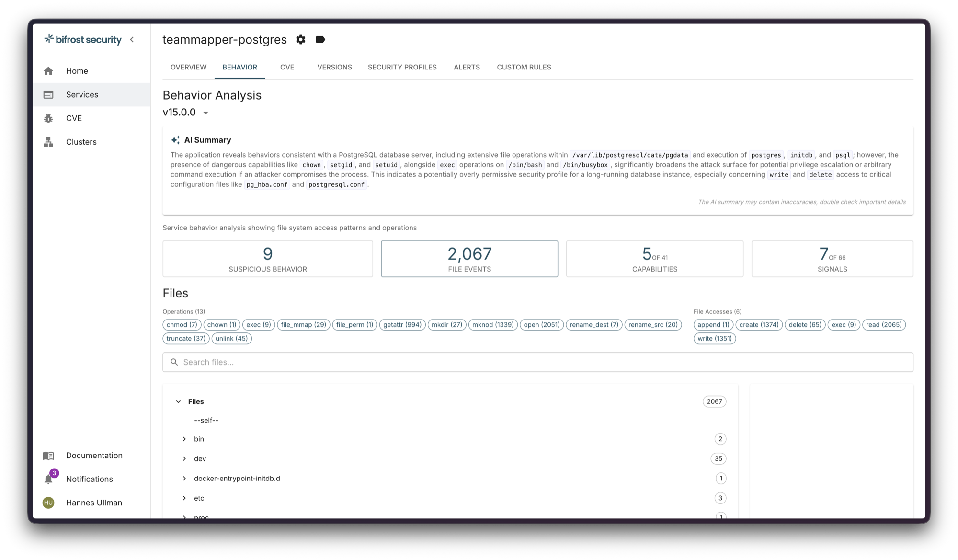This screenshot has height=560, width=958.
Task: Click the AI Summary sparkle icon
Action: [175, 140]
